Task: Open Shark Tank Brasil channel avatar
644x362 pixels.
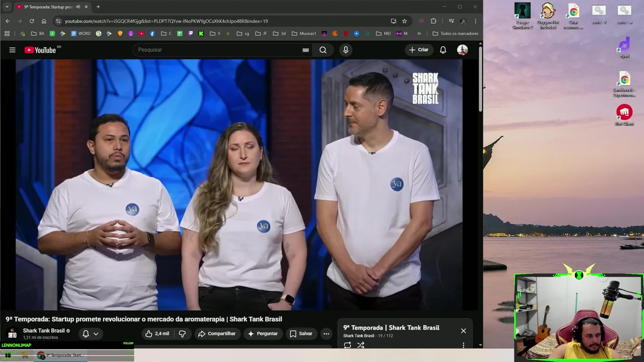Action: click(13, 333)
